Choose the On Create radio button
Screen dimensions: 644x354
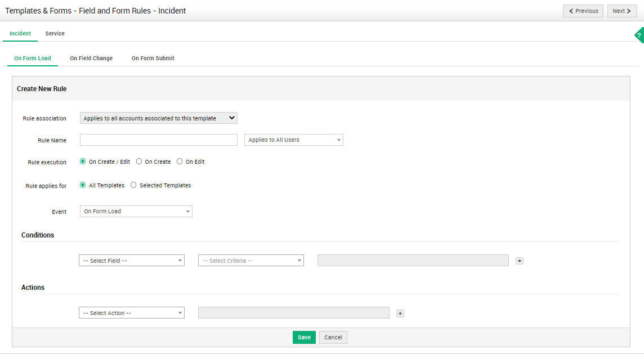pos(139,162)
